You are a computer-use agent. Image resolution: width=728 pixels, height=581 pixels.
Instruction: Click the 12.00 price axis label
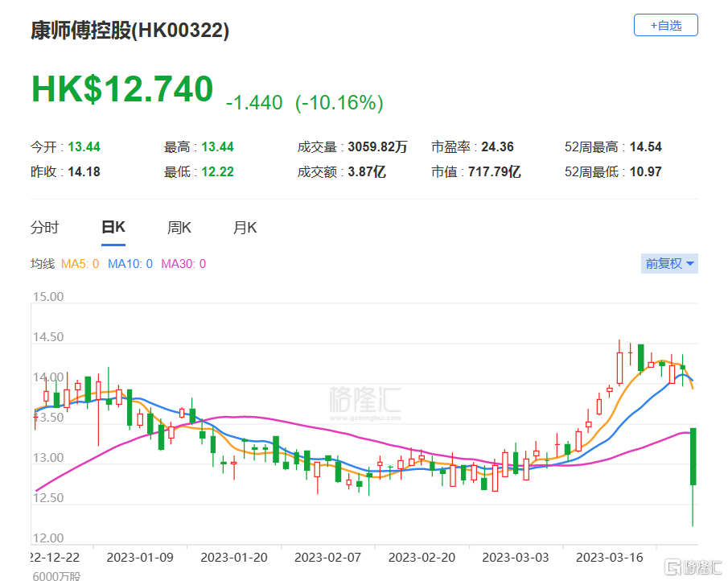(48, 538)
